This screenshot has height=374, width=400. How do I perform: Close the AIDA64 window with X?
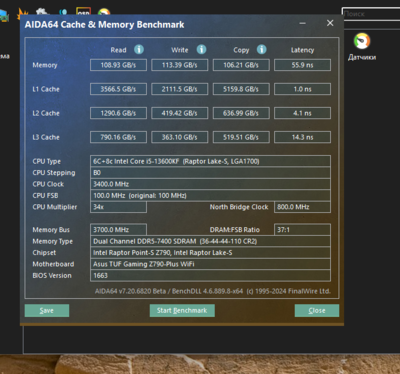click(x=330, y=23)
